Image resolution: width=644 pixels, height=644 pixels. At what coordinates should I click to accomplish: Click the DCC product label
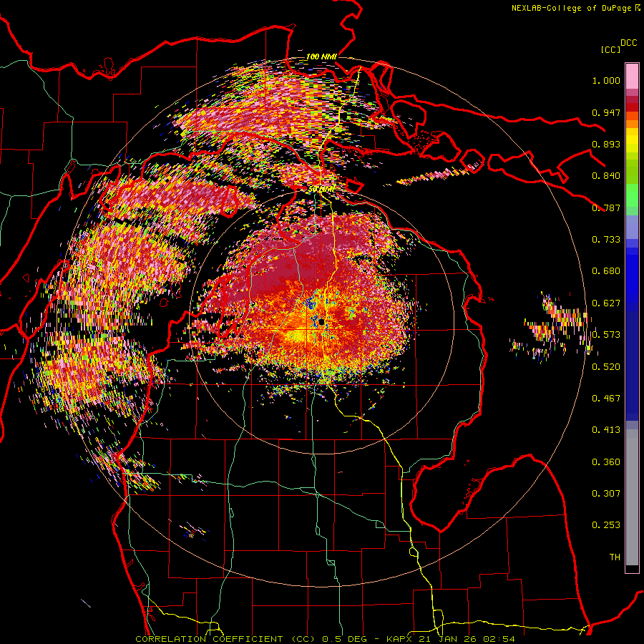point(628,43)
